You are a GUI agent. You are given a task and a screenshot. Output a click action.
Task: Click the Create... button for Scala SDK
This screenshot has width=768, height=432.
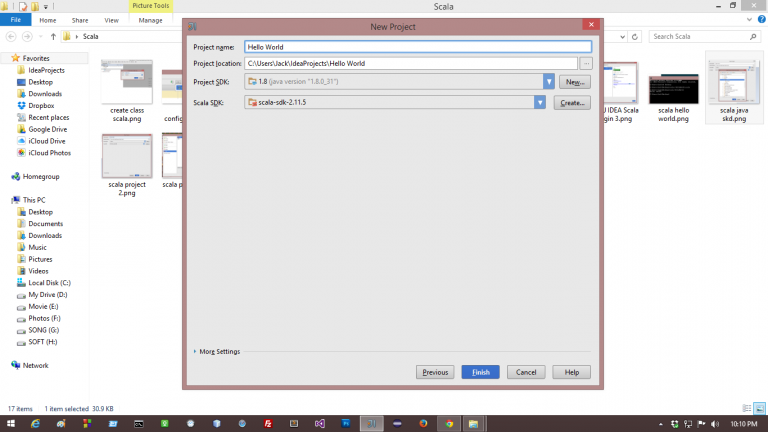click(x=571, y=102)
